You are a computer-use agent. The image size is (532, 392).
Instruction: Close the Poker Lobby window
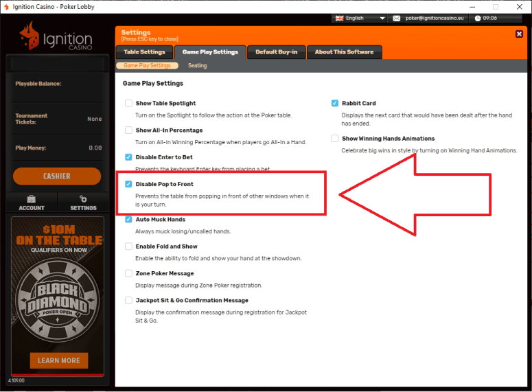(519, 7)
